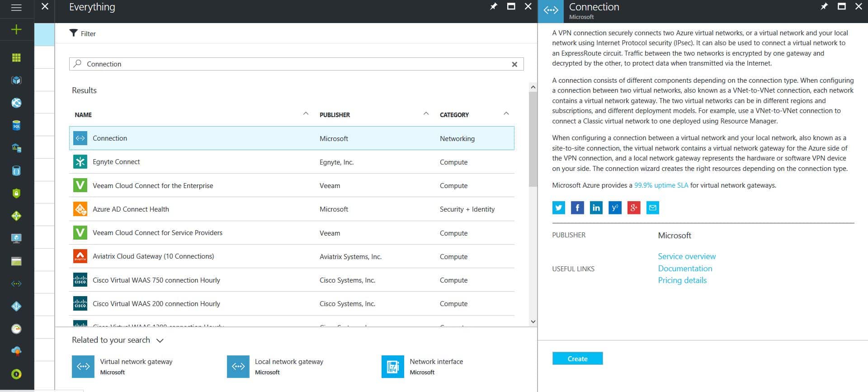Open the Virtual network gateway related item
Viewport: 868px width, 392px height.
[123, 366]
